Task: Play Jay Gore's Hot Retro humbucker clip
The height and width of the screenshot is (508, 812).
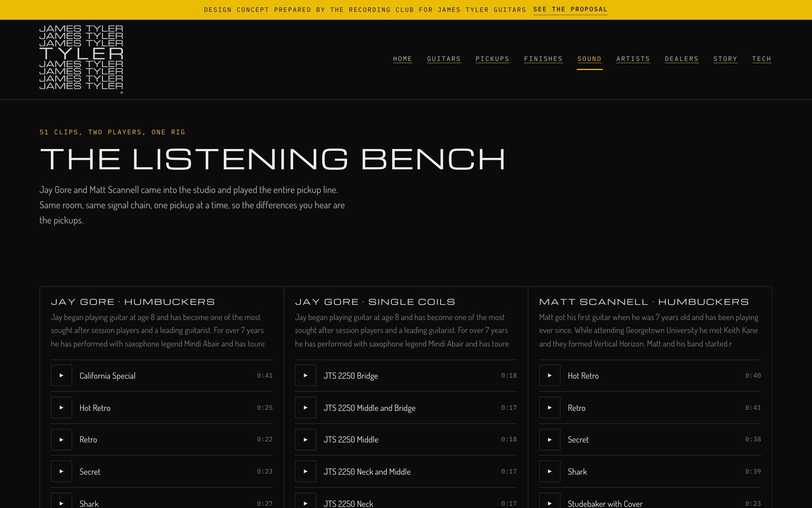Action: pos(61,408)
